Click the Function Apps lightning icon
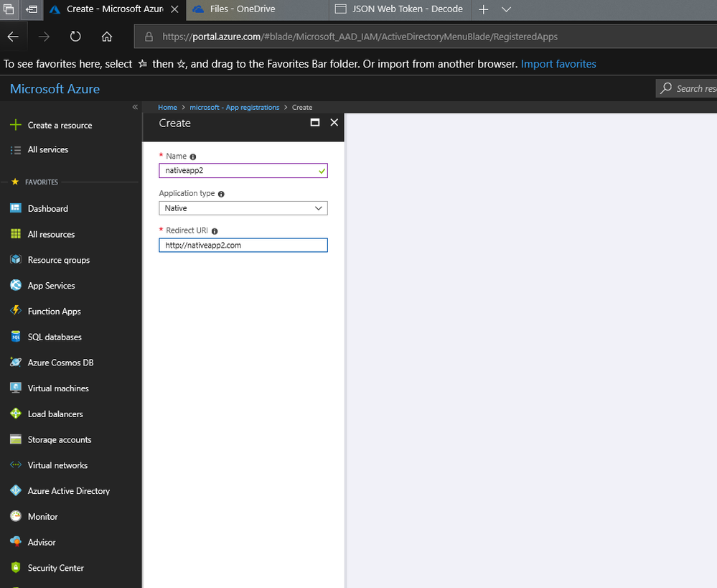The image size is (717, 588). point(16,311)
